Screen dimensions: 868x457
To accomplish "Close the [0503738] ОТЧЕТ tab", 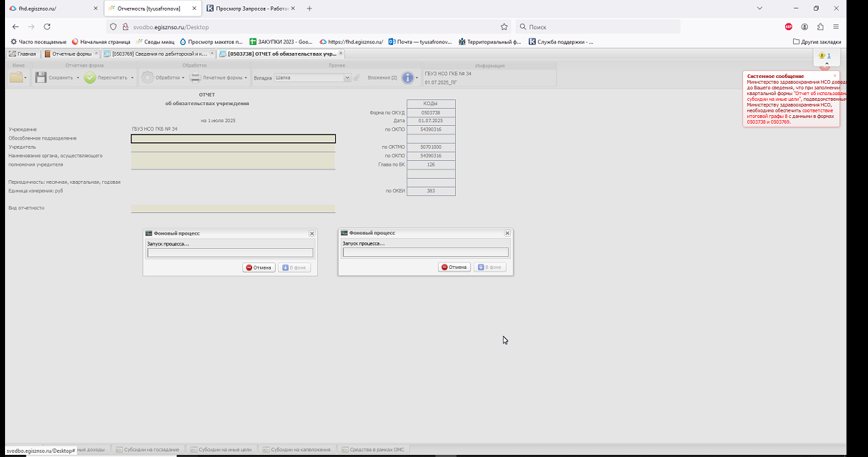I will click(341, 54).
